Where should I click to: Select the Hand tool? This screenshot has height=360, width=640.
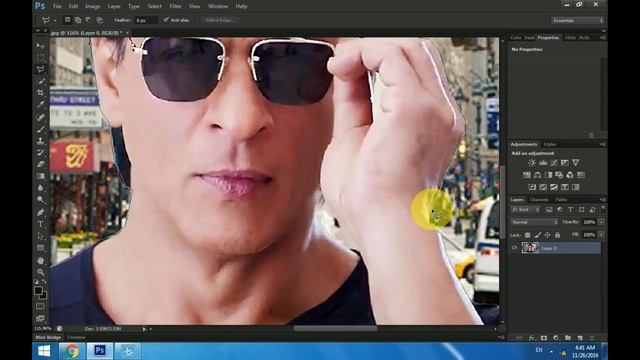[40, 260]
